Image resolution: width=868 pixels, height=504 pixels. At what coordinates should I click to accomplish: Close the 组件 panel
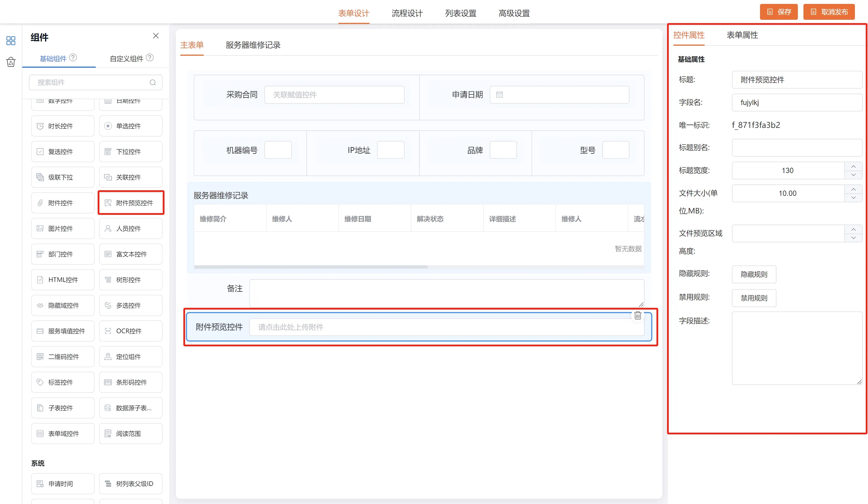pyautogui.click(x=156, y=36)
